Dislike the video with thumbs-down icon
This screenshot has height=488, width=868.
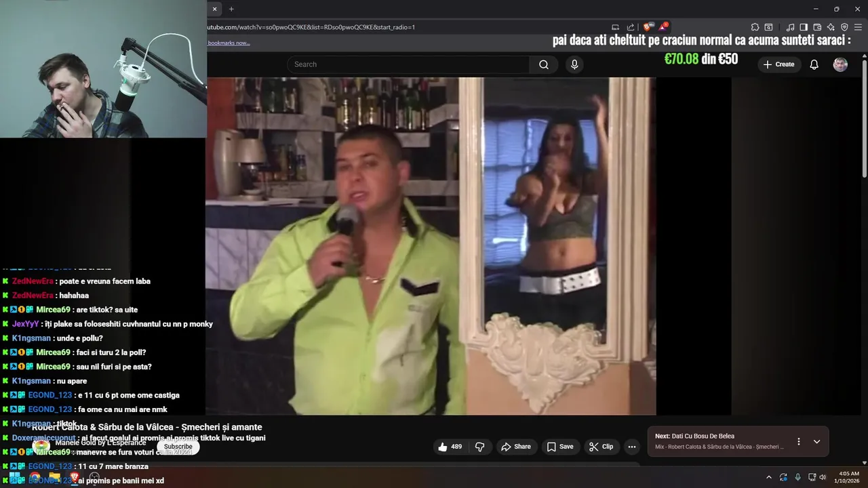[479, 447]
